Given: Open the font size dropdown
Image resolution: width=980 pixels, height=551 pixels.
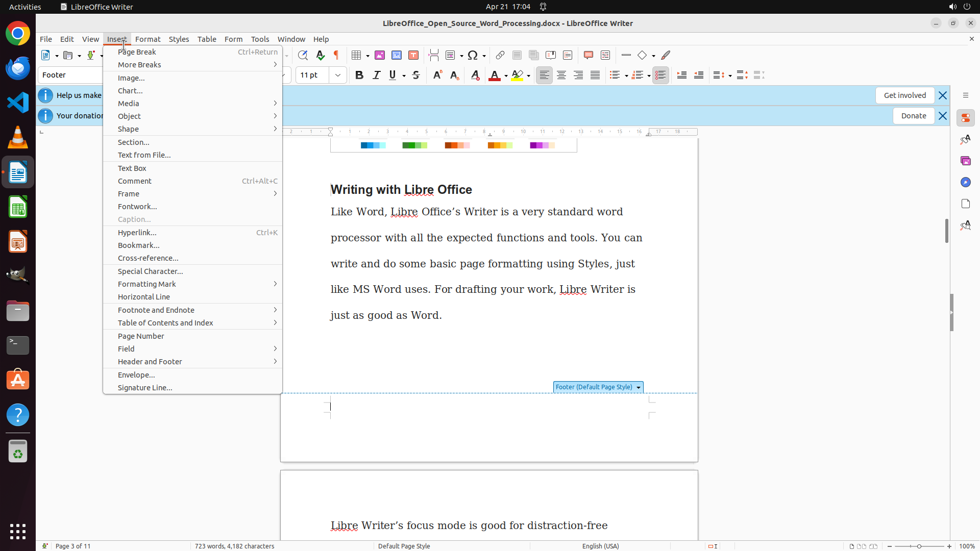Looking at the screenshot, I should coord(338,75).
